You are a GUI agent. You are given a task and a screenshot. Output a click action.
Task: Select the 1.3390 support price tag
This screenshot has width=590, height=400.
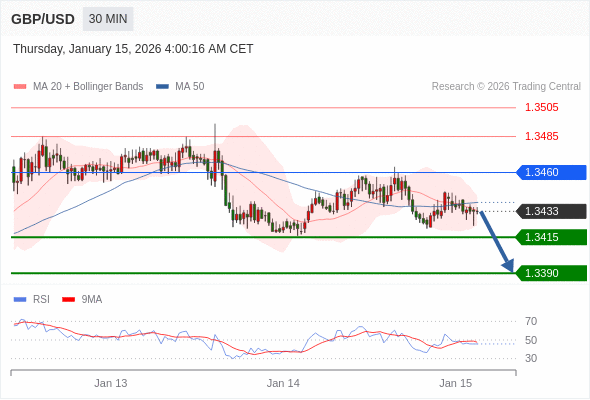552,273
